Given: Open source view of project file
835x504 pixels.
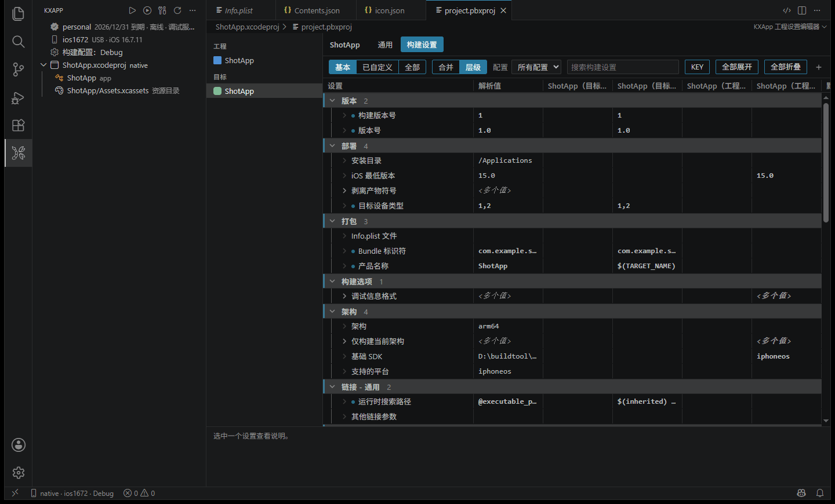Looking at the screenshot, I should pyautogui.click(x=787, y=10).
